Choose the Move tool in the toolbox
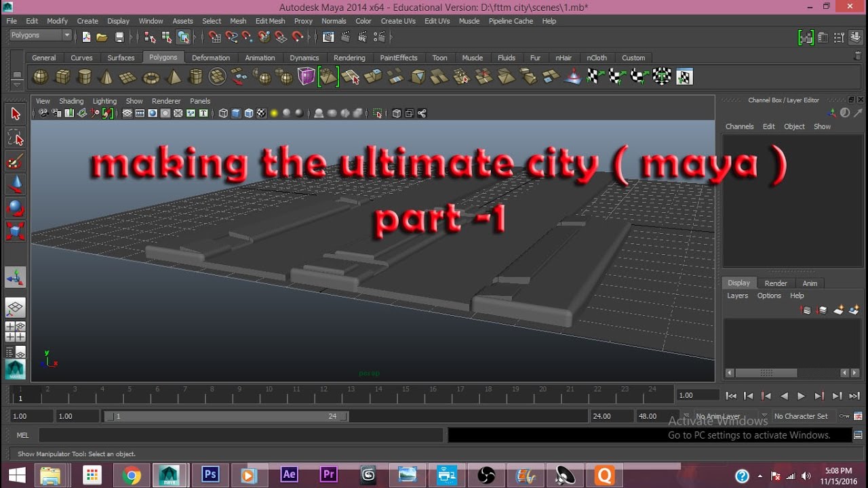The image size is (868, 488). point(16,184)
